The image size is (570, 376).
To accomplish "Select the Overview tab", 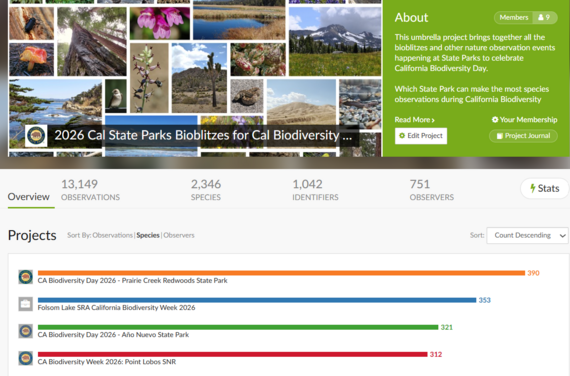I will 28,197.
